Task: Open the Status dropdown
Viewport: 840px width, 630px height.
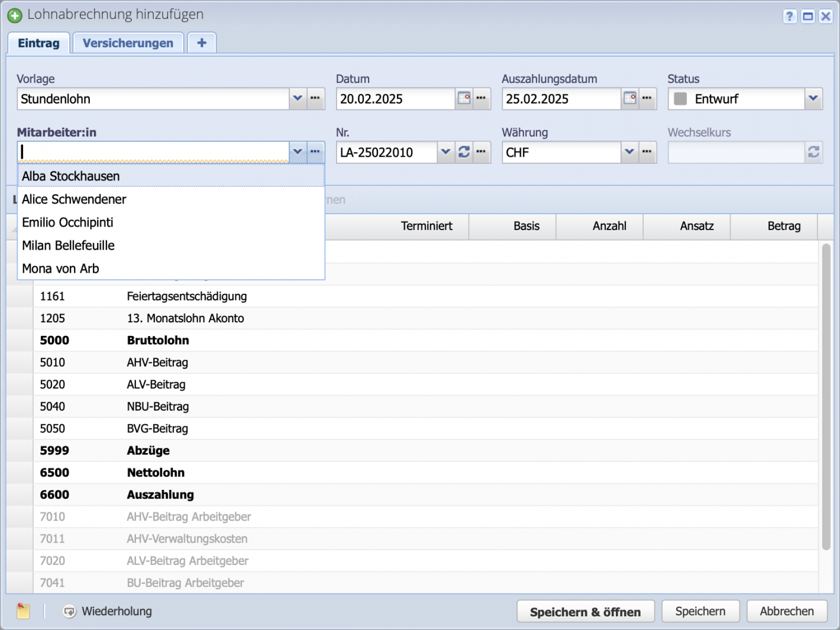Action: click(813, 99)
